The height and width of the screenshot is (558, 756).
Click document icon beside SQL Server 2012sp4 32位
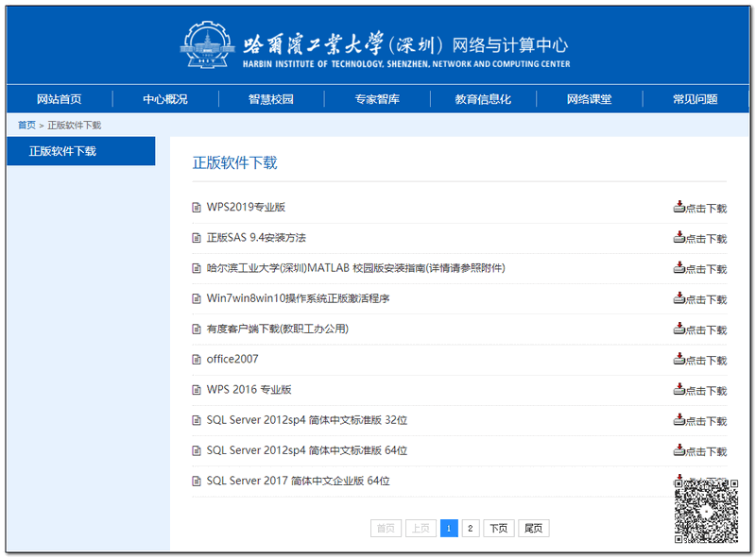click(x=197, y=420)
